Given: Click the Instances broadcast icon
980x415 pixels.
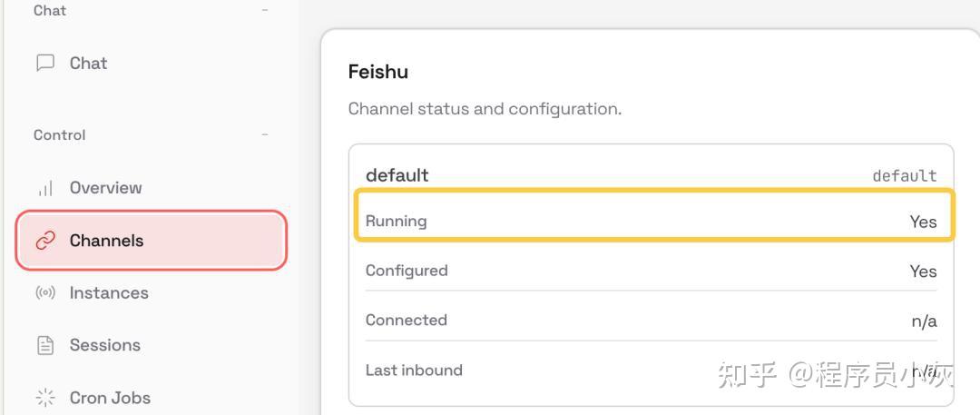Looking at the screenshot, I should [44, 293].
